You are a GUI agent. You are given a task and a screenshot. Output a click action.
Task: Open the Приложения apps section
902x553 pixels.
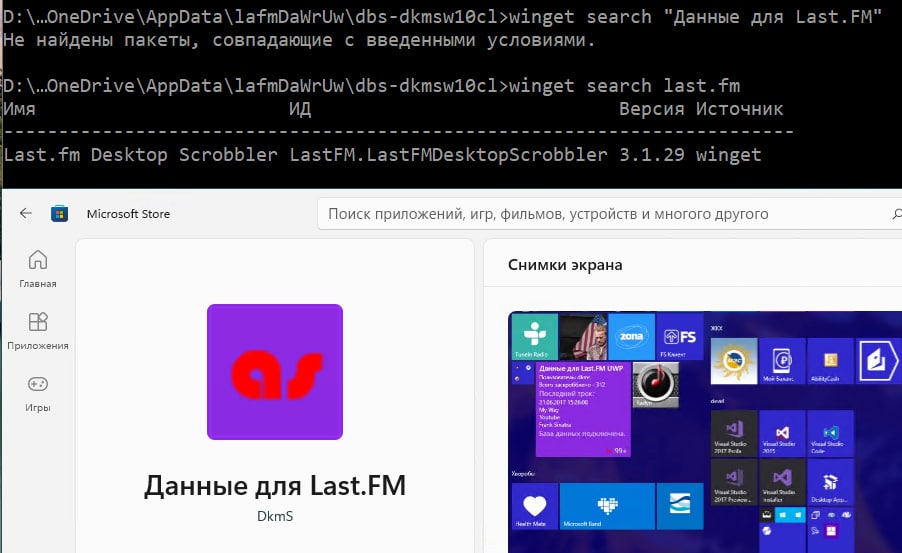pos(37,331)
